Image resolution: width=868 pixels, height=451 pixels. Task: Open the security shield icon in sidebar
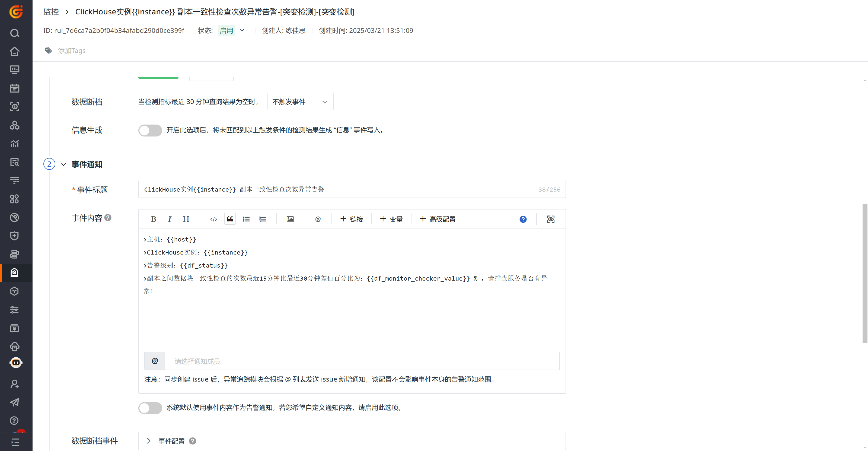[14, 236]
